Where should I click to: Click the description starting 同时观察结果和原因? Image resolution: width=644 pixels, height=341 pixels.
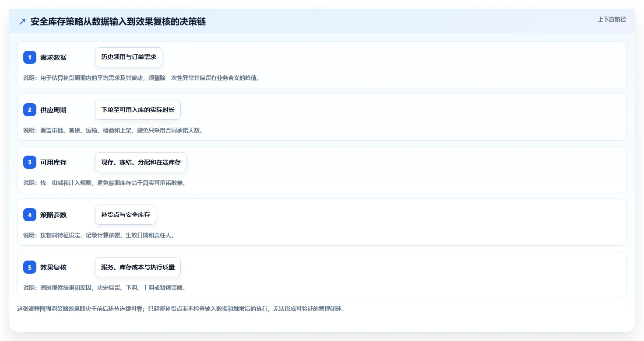tap(105, 288)
